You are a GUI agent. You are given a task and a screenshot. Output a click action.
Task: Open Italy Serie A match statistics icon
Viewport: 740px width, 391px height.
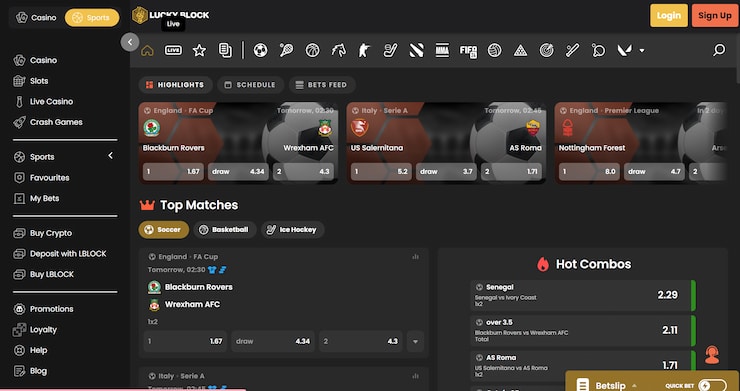pos(415,376)
